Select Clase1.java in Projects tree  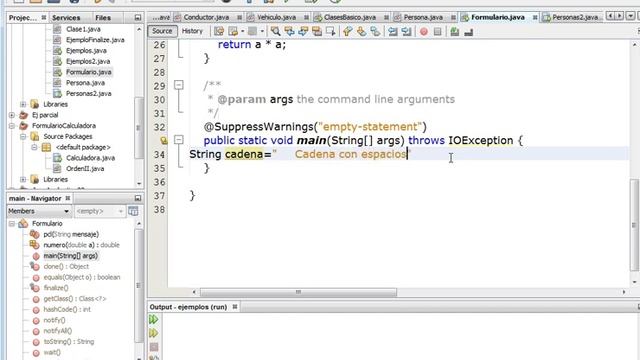tap(83, 29)
